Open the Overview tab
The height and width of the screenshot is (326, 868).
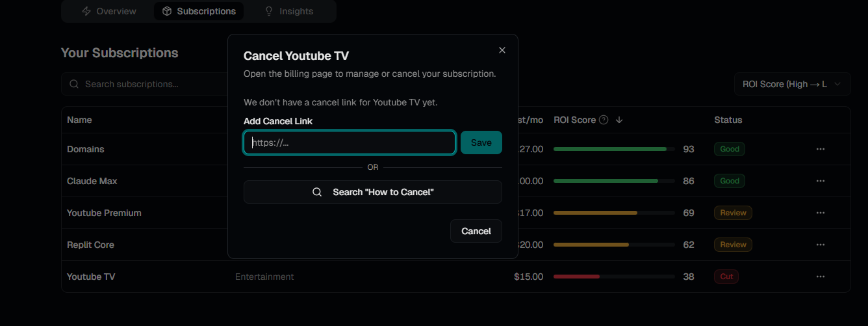109,11
